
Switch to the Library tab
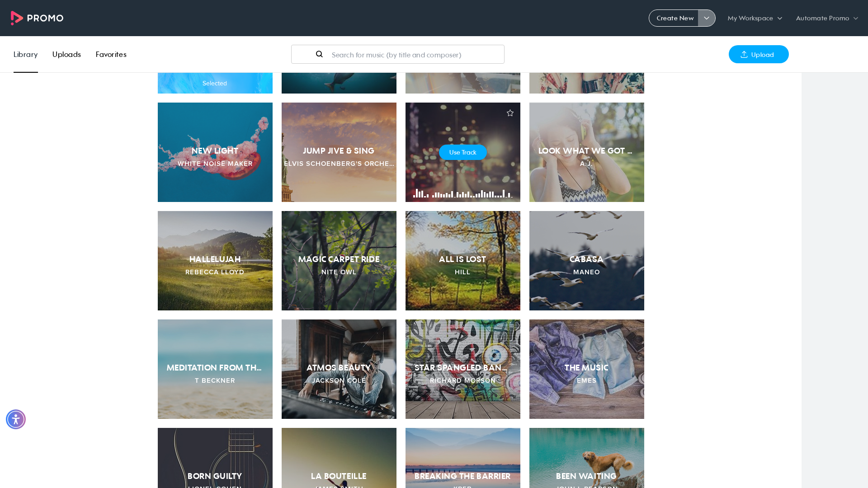25,54
